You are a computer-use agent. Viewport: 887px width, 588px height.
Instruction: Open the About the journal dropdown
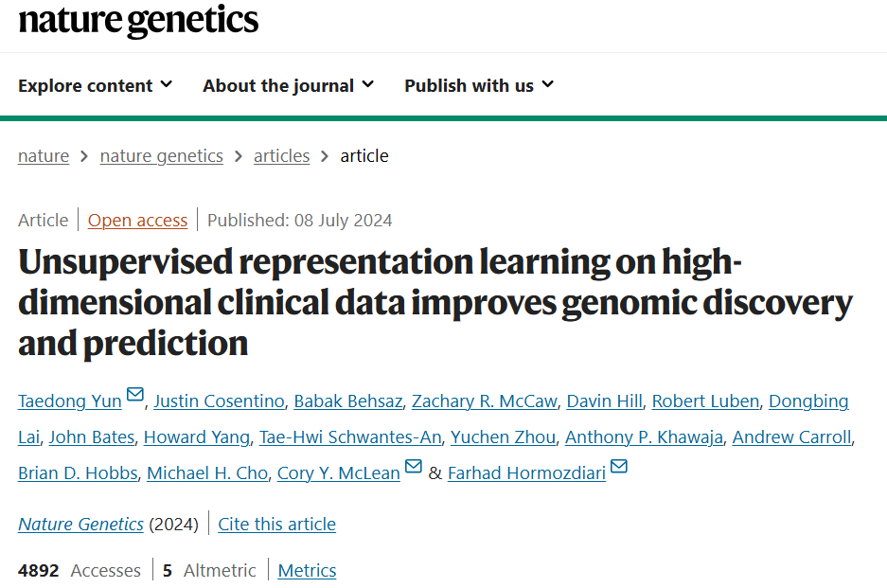[288, 85]
